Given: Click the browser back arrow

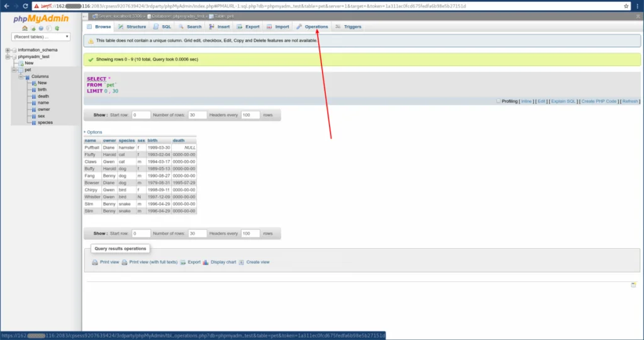Looking at the screenshot, I should (x=6, y=6).
